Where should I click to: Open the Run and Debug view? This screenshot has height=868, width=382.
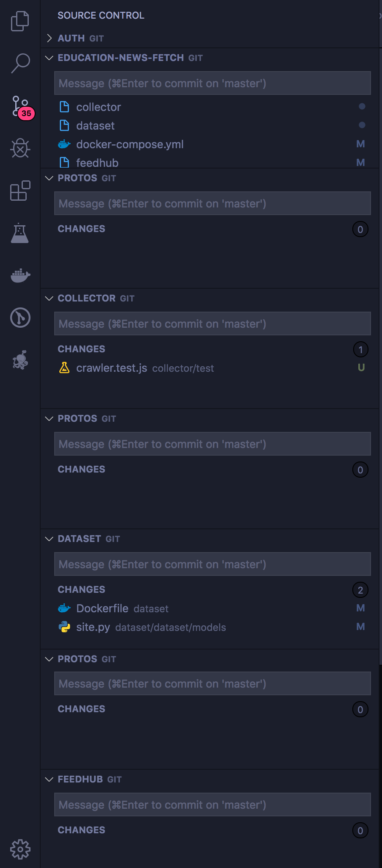click(x=20, y=148)
